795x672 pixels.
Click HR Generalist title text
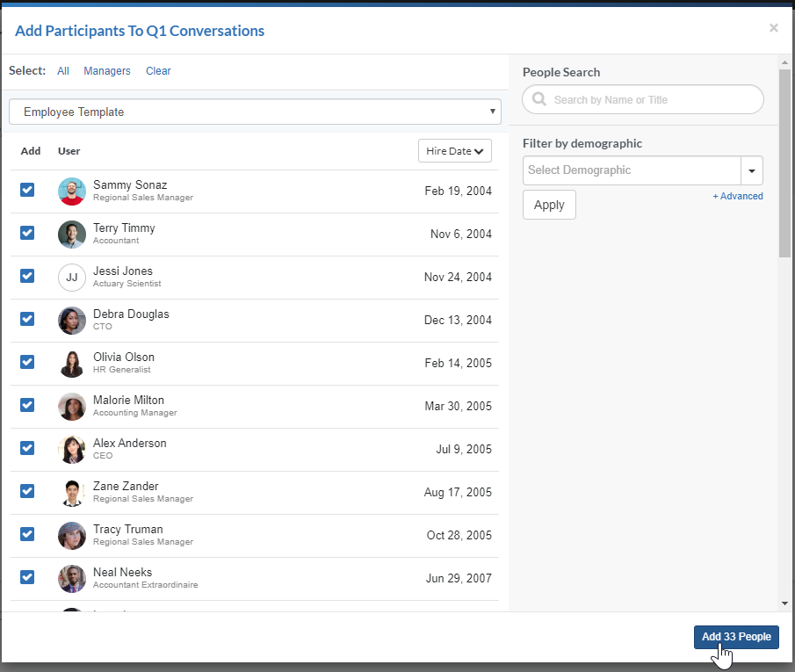(122, 370)
